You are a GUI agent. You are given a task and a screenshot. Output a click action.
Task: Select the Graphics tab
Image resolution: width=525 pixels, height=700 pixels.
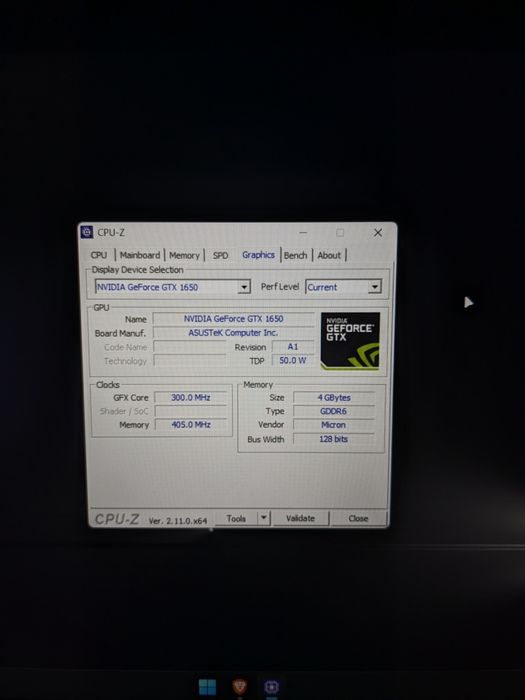click(258, 254)
